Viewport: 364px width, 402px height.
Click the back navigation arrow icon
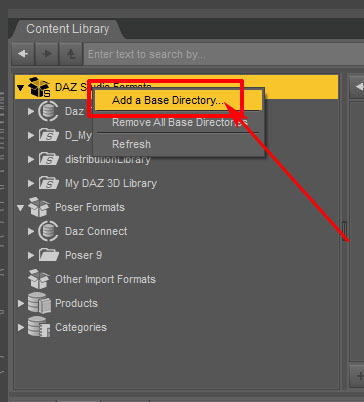(23, 54)
